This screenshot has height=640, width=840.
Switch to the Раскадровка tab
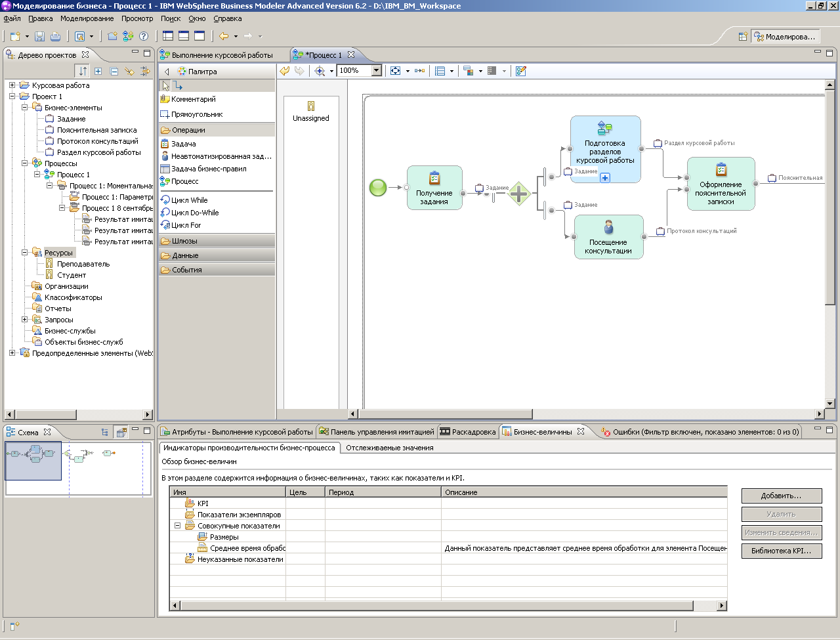467,432
